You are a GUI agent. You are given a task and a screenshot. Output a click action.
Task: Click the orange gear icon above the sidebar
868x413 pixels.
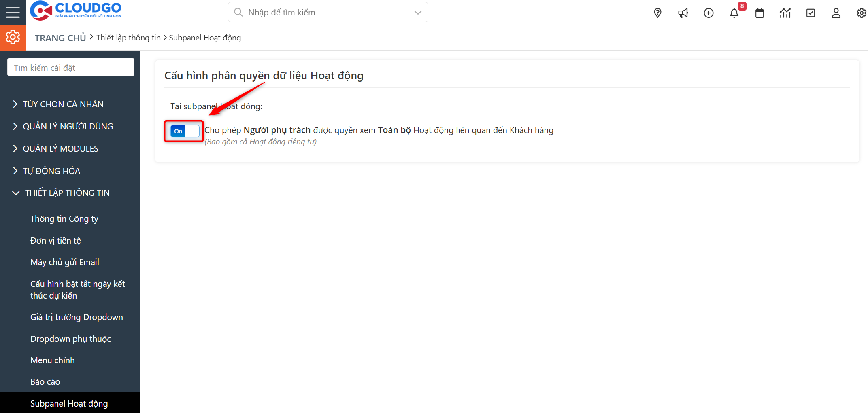(x=13, y=37)
